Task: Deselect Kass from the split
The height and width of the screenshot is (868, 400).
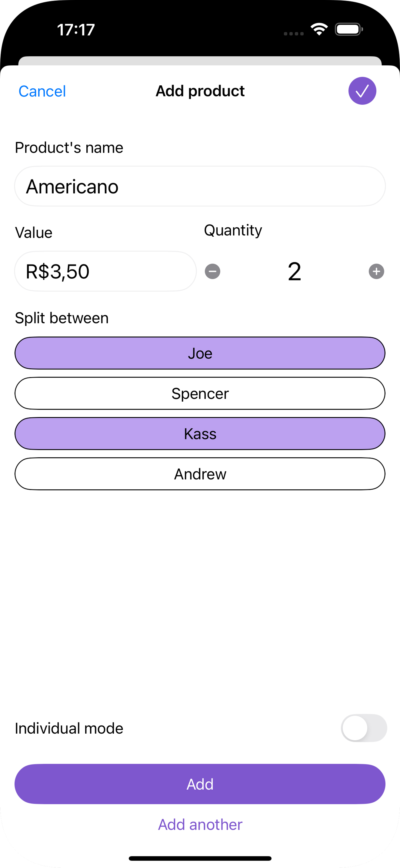Action: (x=200, y=434)
